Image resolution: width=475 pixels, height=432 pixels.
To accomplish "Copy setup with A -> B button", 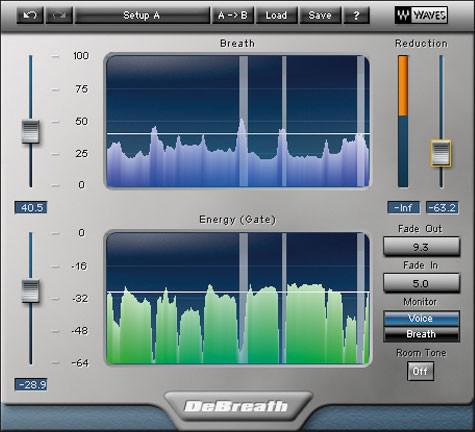I will 233,15.
